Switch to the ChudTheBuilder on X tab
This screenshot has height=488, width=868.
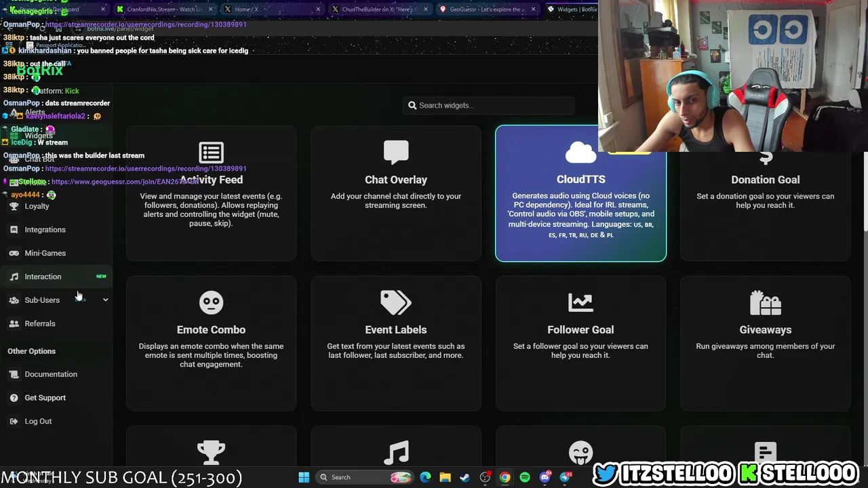pyautogui.click(x=380, y=9)
